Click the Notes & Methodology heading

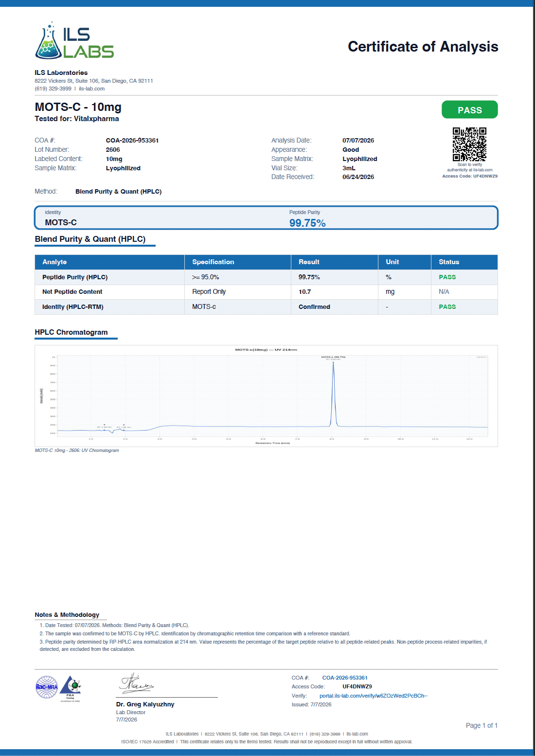[67, 615]
